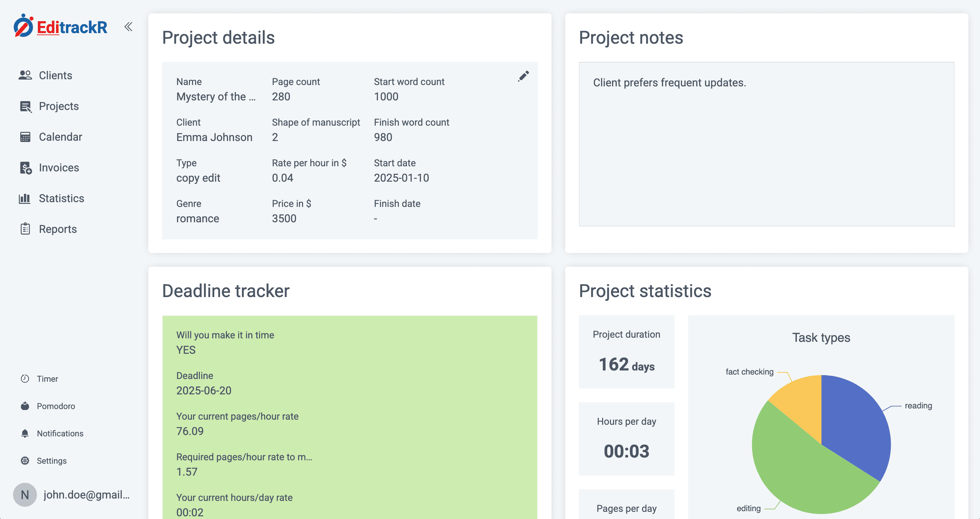Image resolution: width=980 pixels, height=519 pixels.
Task: Click the Project duration card
Action: point(626,352)
